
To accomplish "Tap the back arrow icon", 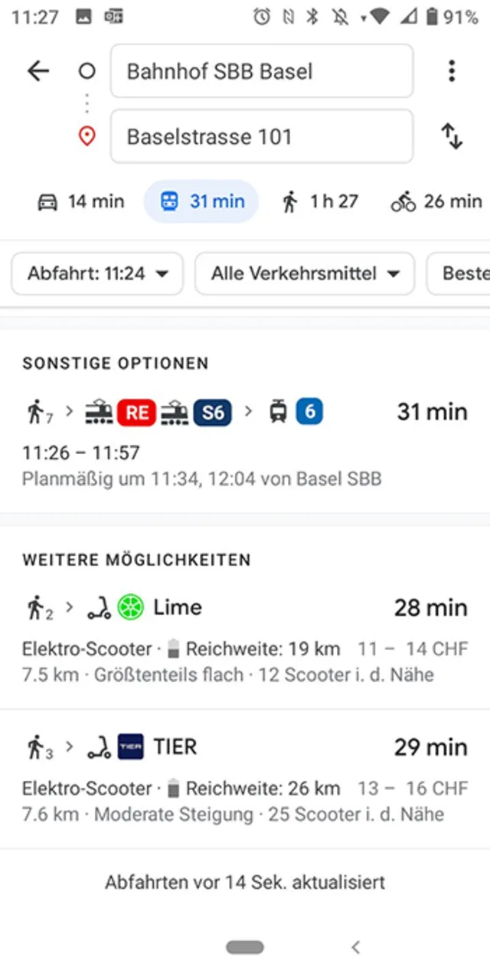I will [38, 71].
